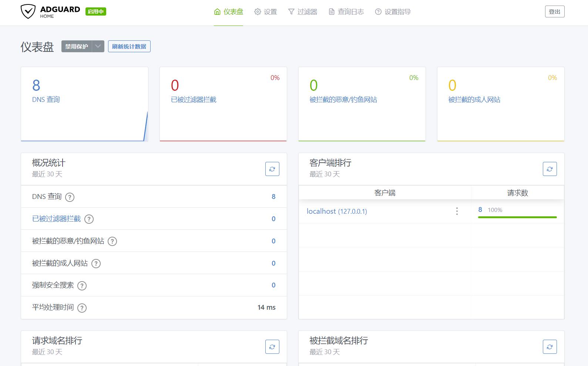Click the 被拦截的恶意/钓鱼网站 count 0 in table

tap(273, 241)
